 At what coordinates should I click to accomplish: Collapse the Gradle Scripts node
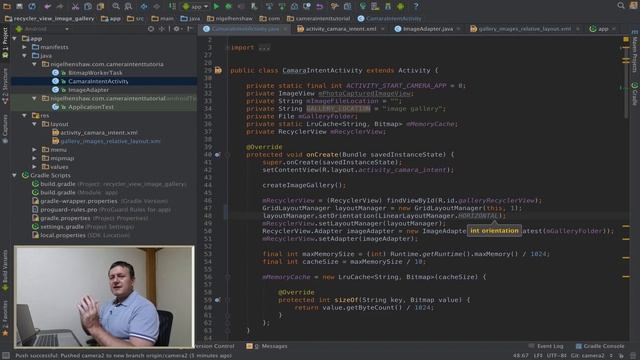coord(15,176)
